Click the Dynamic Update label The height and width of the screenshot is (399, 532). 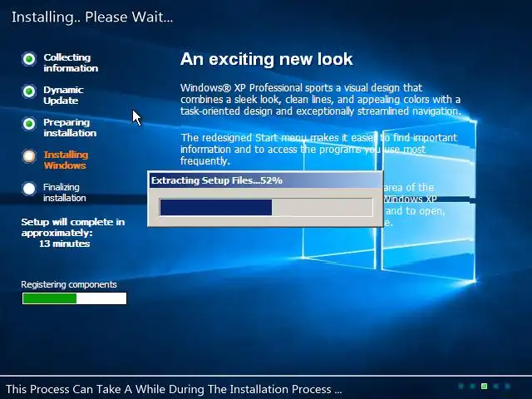click(x=63, y=95)
